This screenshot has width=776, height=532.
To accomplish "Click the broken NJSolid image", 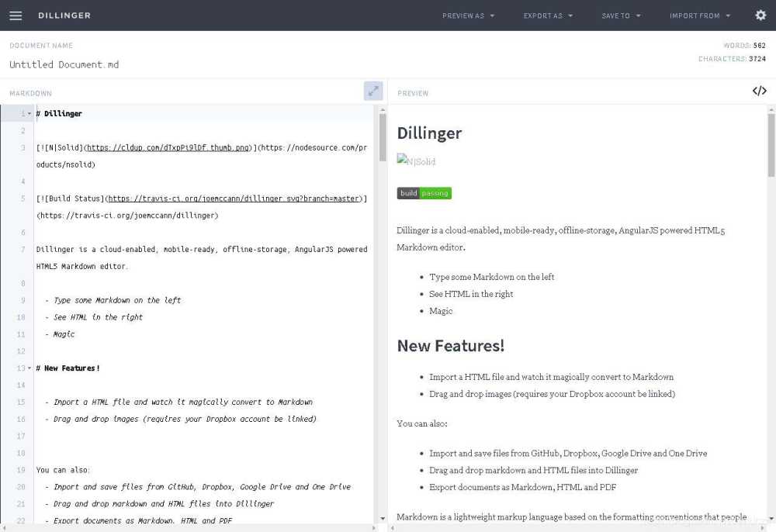I will (416, 161).
